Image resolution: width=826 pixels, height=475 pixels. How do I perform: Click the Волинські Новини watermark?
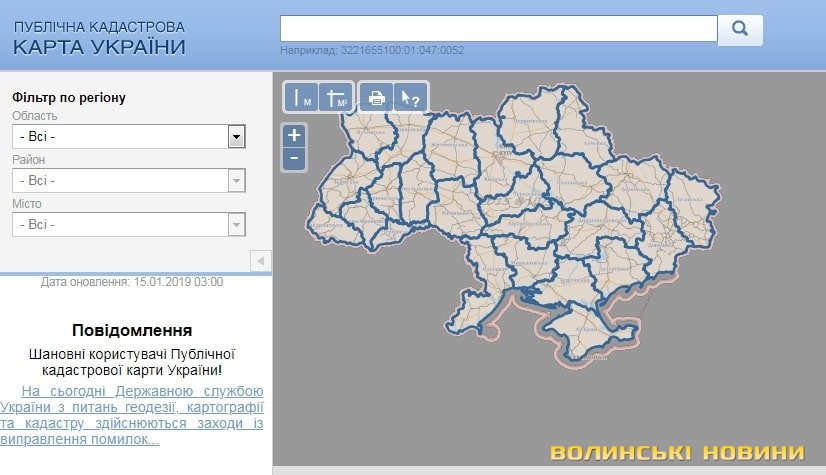[676, 452]
